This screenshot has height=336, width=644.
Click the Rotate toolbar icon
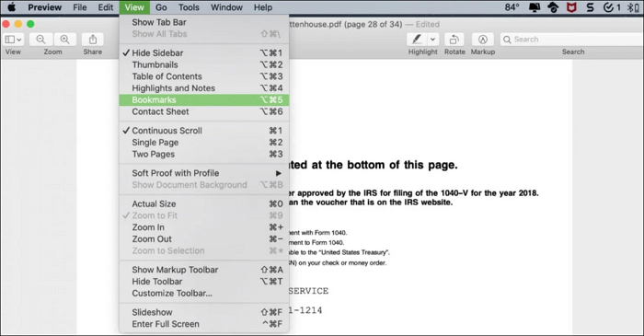click(454, 40)
